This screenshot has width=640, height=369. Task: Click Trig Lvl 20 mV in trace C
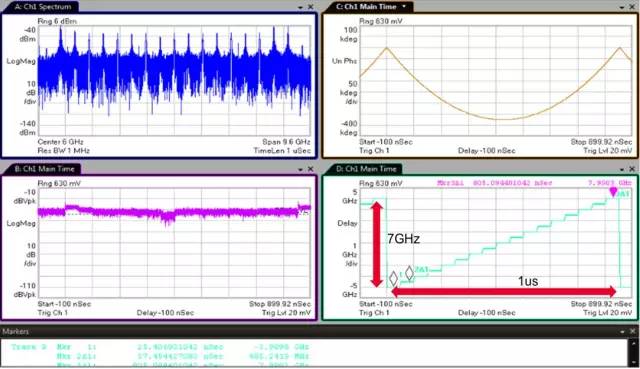608,151
